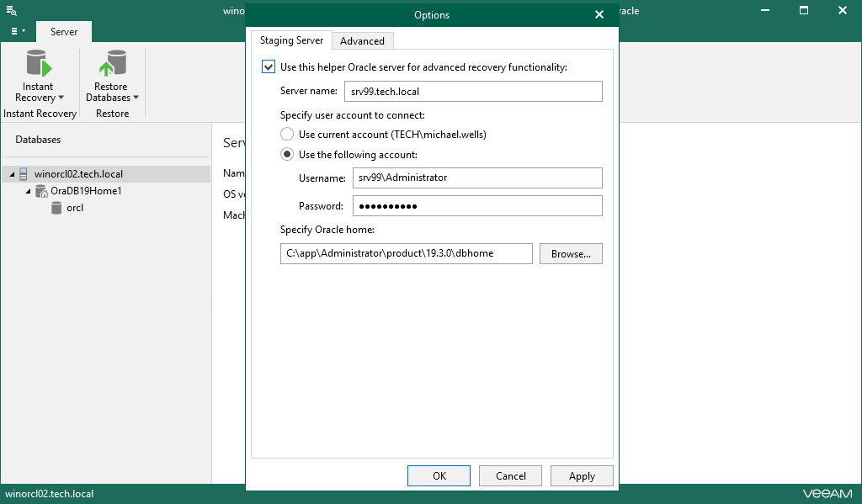Click the OraDB19Home1 Oracle home icon

(41, 191)
